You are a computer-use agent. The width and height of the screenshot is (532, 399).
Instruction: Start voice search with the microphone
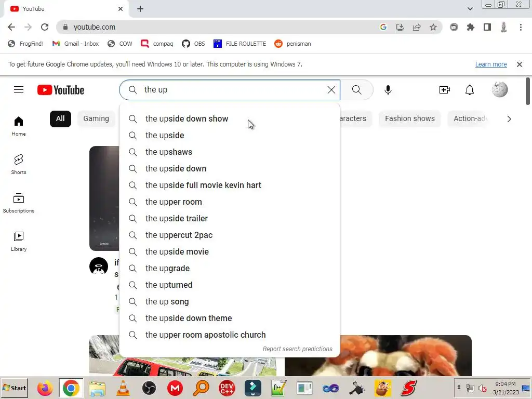click(388, 90)
